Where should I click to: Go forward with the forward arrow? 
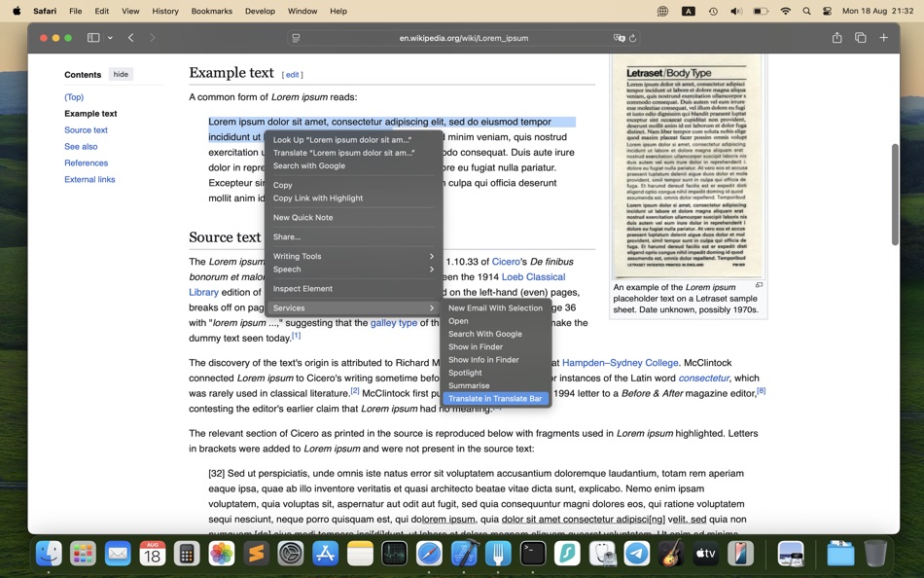(152, 38)
